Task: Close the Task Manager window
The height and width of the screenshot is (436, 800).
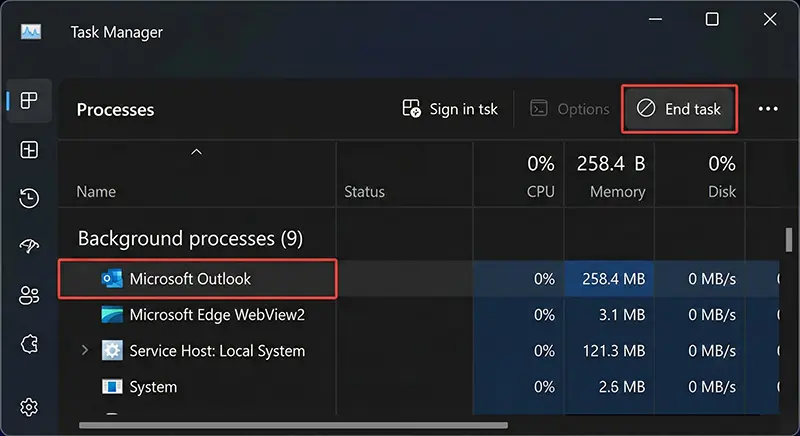Action: pyautogui.click(x=770, y=19)
